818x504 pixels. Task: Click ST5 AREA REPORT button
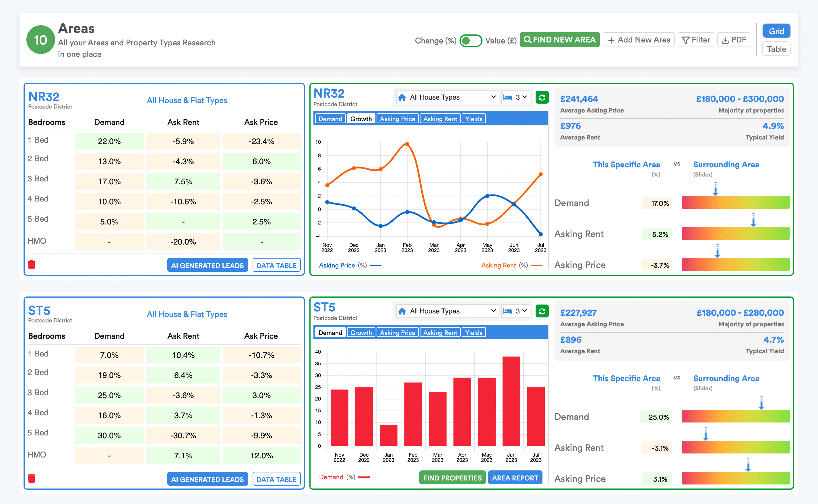point(515,478)
